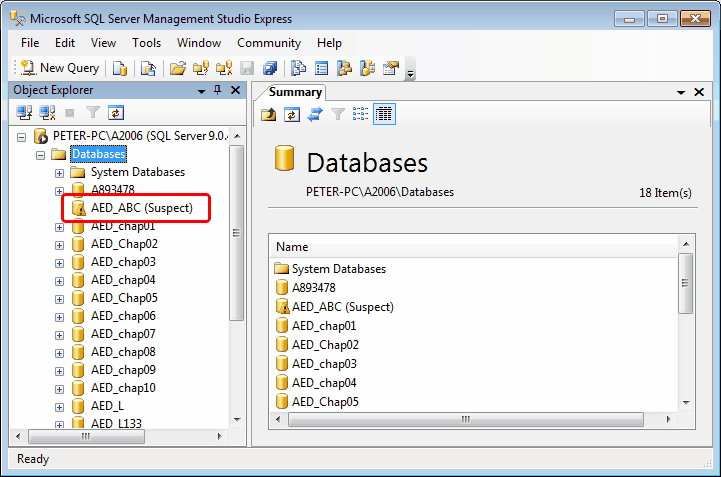Open the Tools menu
721x477 pixels.
click(146, 43)
